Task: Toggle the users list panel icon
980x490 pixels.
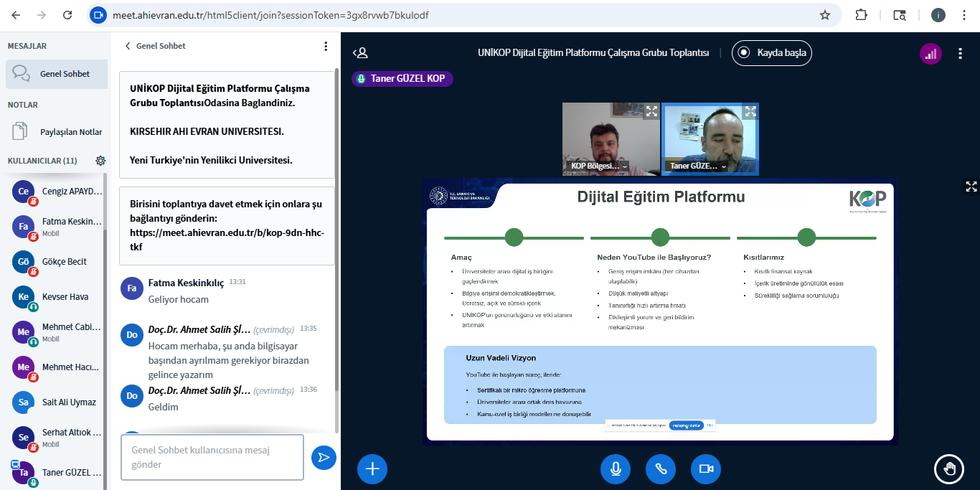Action: tap(360, 52)
